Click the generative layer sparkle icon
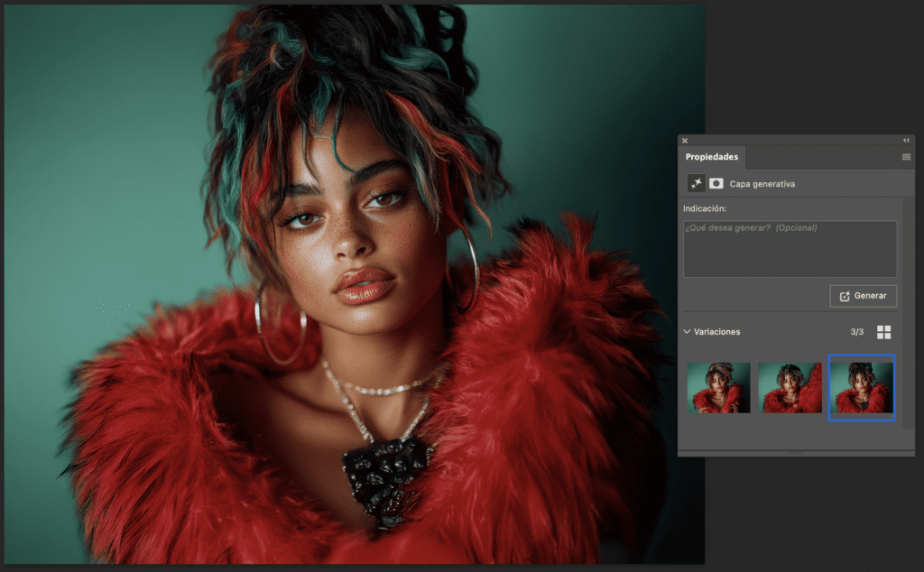 (697, 183)
